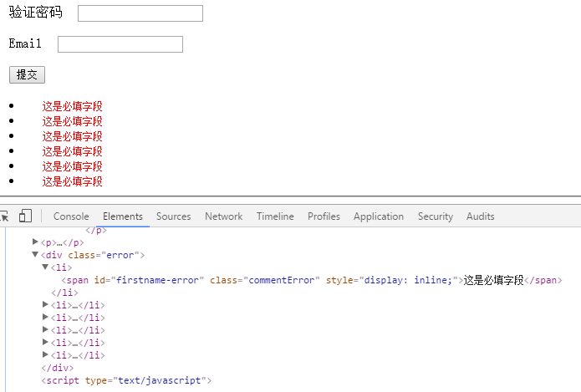
Task: Open the Application tab
Action: (379, 216)
